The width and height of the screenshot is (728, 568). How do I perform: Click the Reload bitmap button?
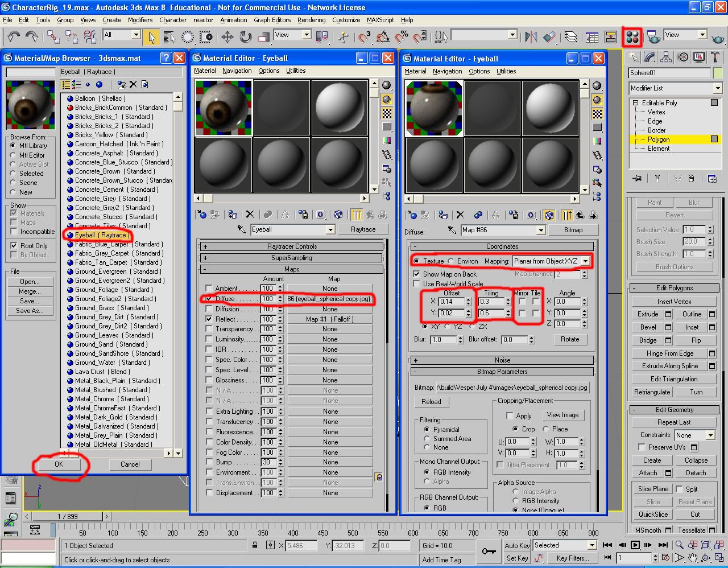pos(431,402)
